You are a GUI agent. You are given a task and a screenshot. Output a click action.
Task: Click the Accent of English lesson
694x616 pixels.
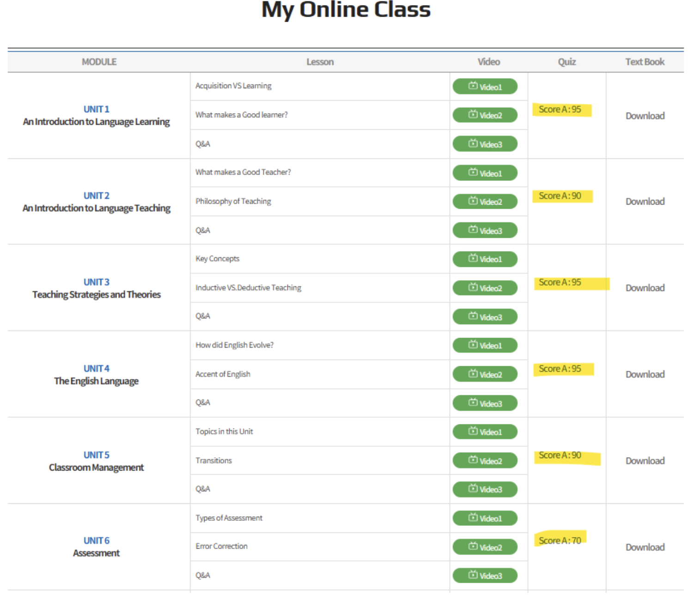[223, 374]
